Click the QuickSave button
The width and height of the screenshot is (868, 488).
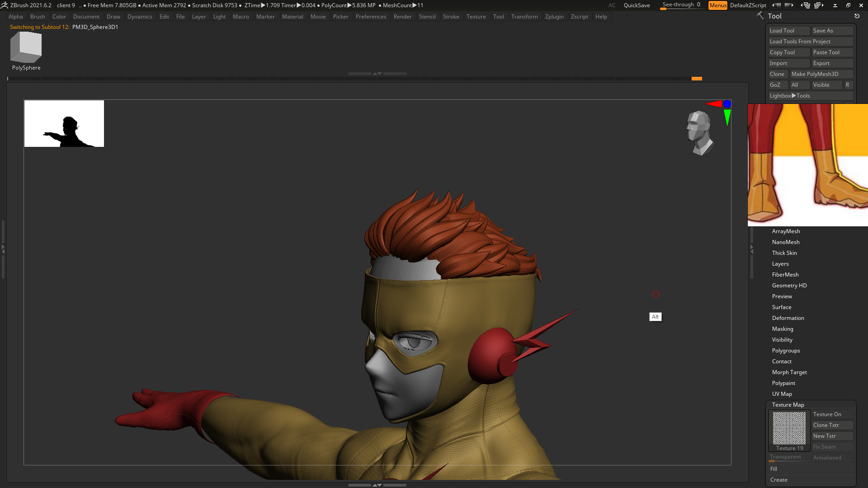(637, 5)
